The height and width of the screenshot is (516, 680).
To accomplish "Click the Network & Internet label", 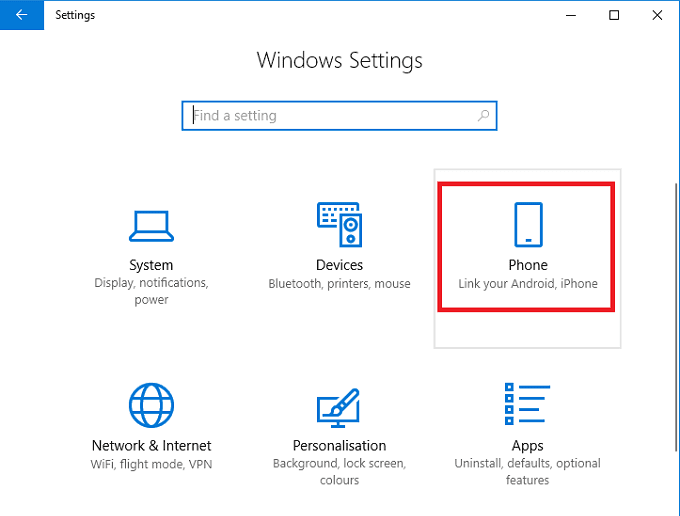I will [x=151, y=445].
